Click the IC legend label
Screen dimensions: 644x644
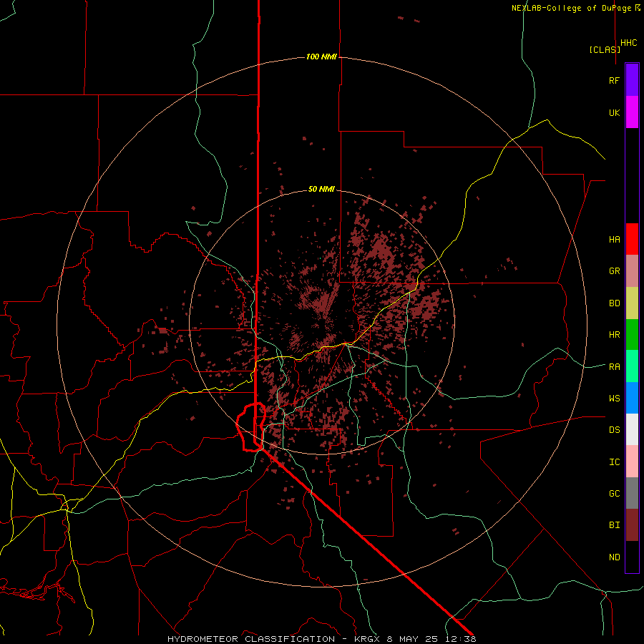[x=614, y=462]
